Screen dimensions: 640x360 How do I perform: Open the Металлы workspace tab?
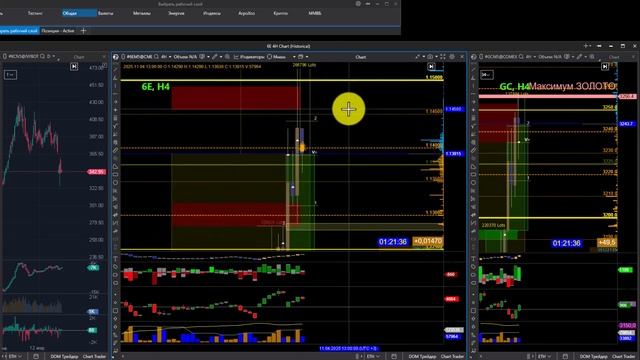142,13
